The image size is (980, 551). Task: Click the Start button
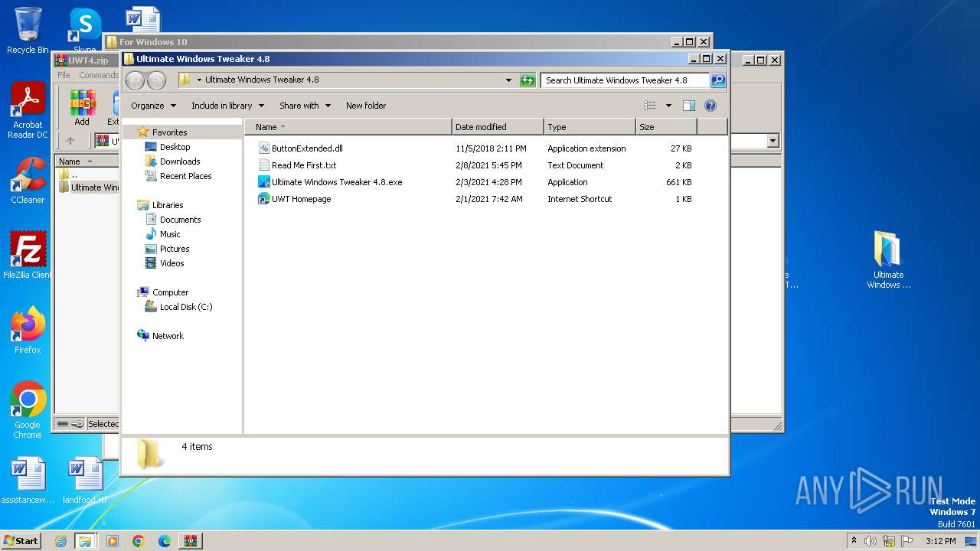(21, 541)
